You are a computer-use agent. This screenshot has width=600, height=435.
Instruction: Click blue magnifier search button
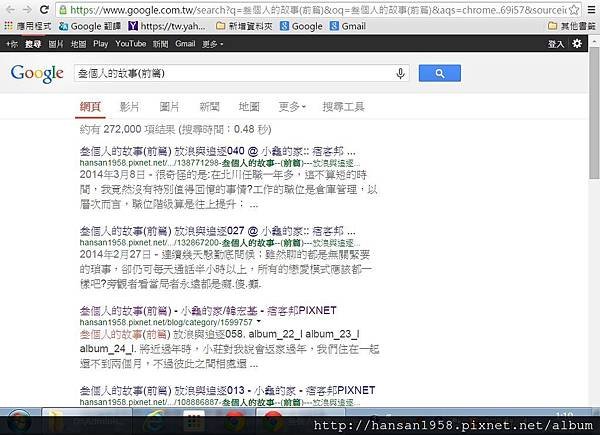tap(440, 73)
